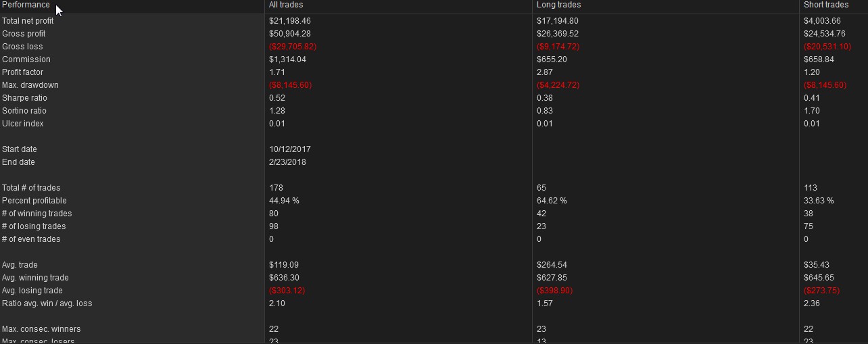Select the Commission row label
The image size is (868, 344).
[x=26, y=59]
